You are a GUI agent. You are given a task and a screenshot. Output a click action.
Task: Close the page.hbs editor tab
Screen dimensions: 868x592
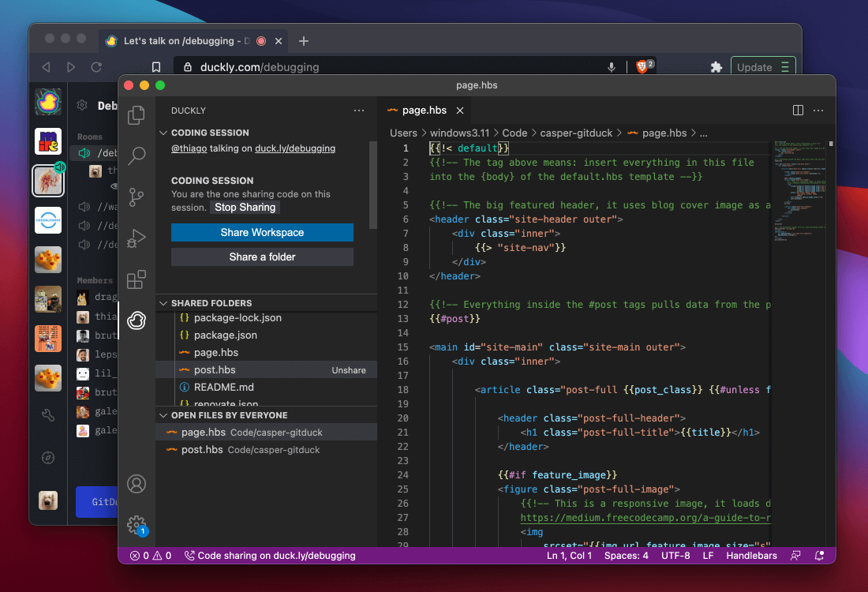click(x=459, y=111)
